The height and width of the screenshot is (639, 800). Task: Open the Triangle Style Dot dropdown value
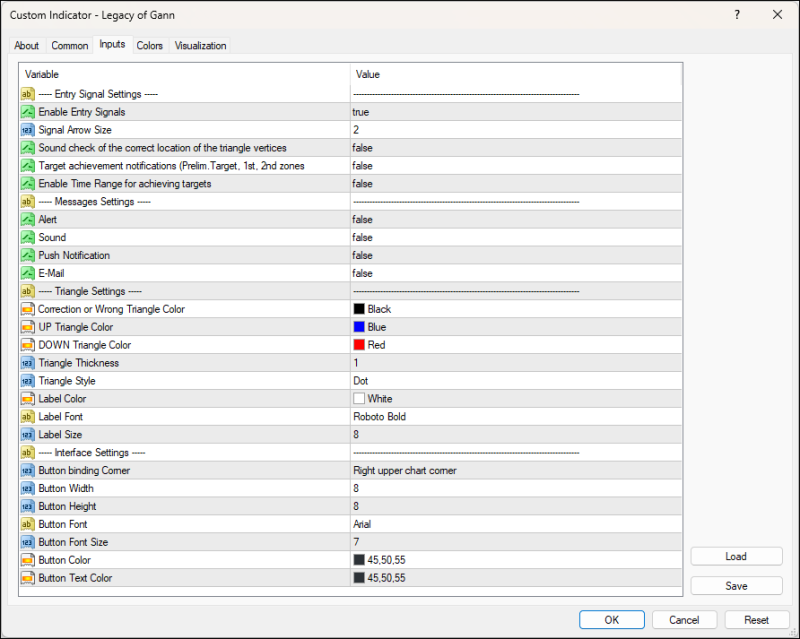coord(362,381)
